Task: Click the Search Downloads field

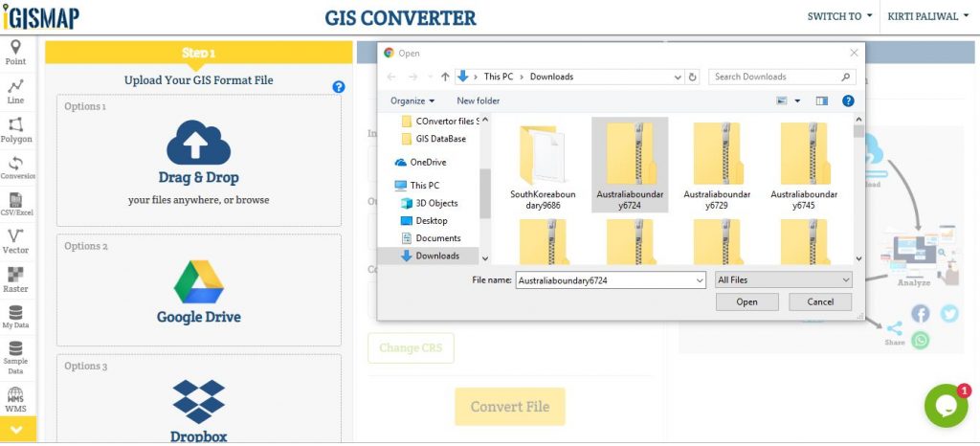Action: pos(775,77)
